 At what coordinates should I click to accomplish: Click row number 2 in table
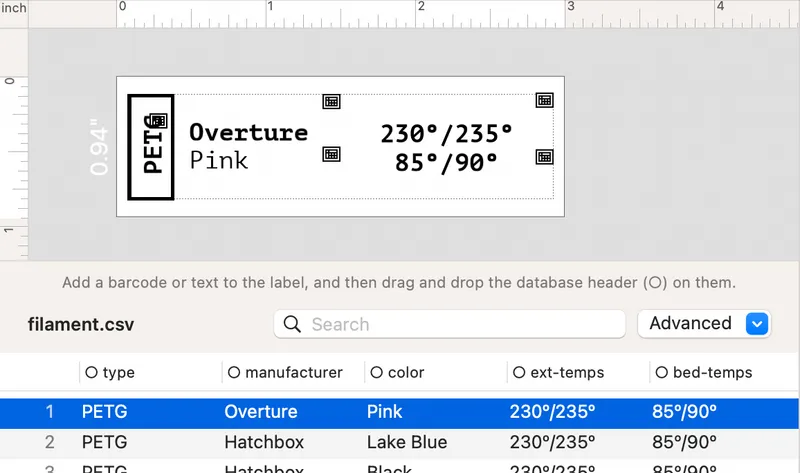point(49,442)
